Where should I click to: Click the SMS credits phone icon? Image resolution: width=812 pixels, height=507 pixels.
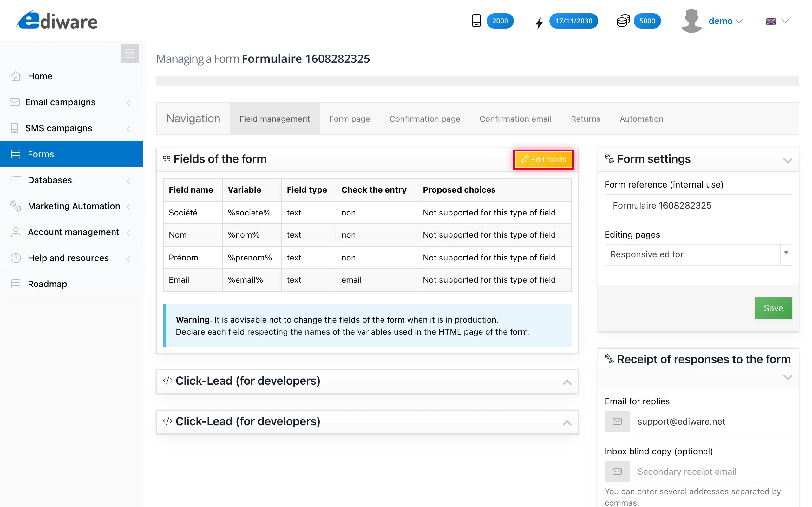click(476, 21)
